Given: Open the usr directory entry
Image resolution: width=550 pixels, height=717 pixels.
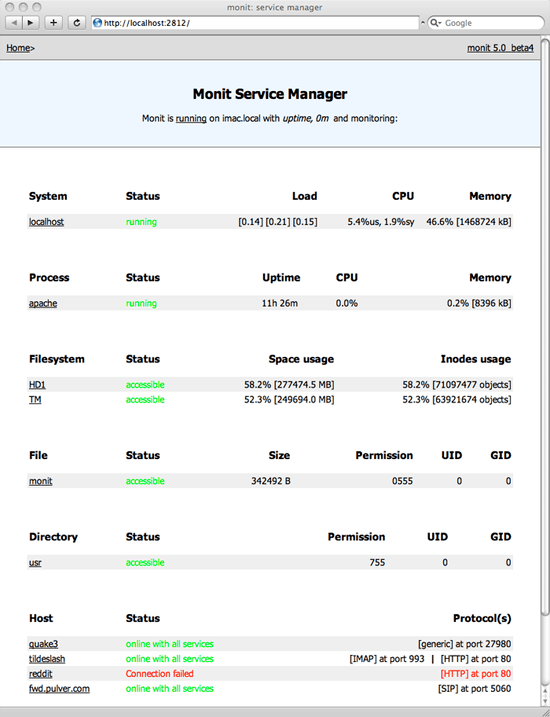Looking at the screenshot, I should point(35,562).
